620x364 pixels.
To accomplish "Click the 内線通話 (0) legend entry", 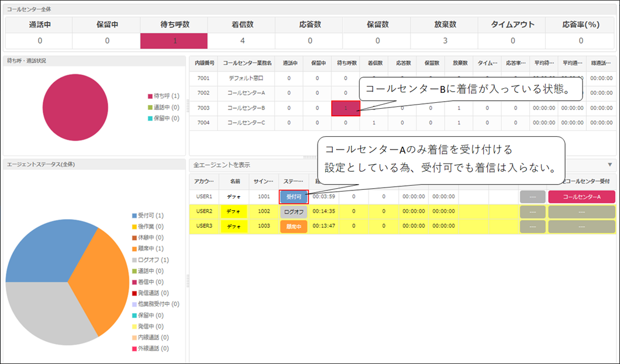I will click(151, 337).
